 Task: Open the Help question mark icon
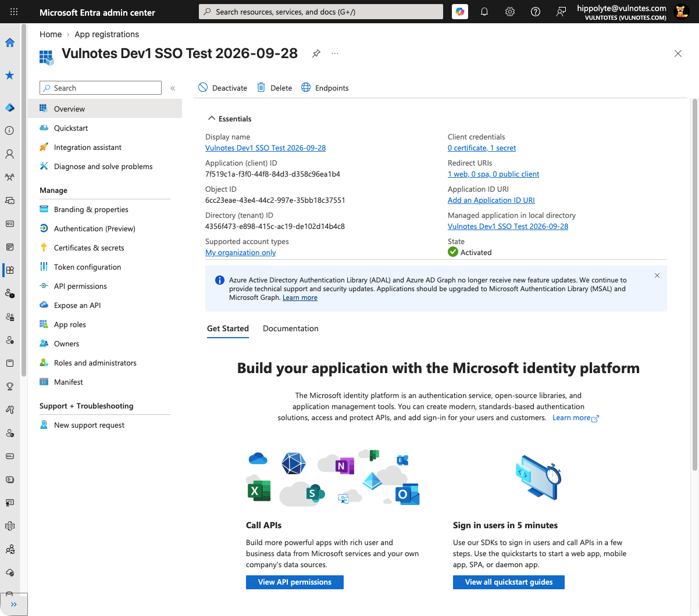point(536,12)
